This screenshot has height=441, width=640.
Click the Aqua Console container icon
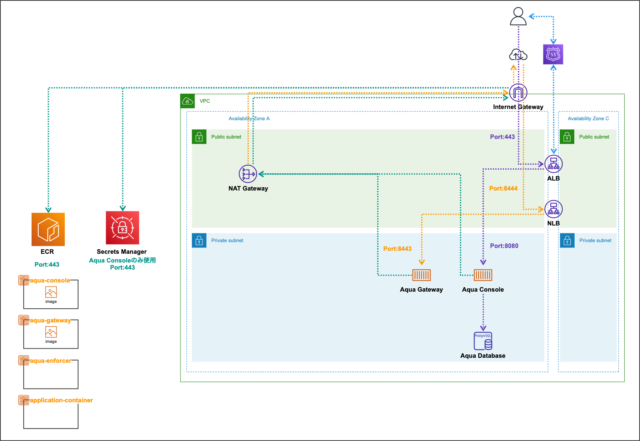point(483,275)
